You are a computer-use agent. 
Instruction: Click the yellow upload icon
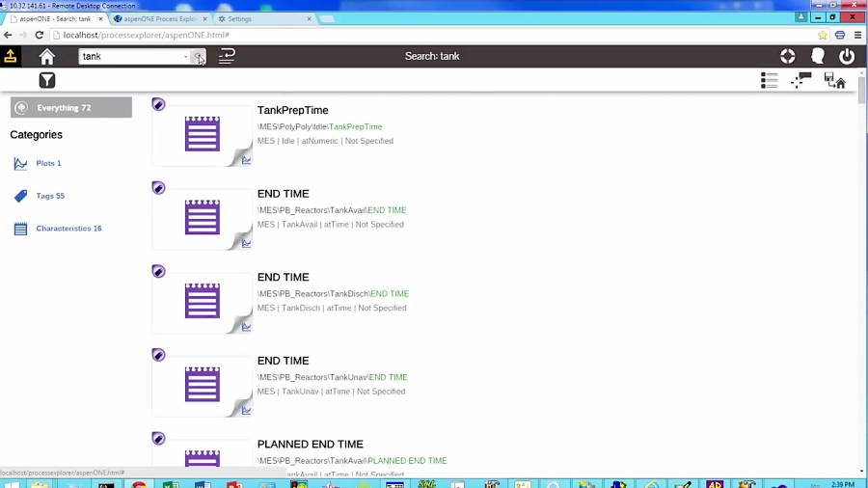tap(11, 57)
